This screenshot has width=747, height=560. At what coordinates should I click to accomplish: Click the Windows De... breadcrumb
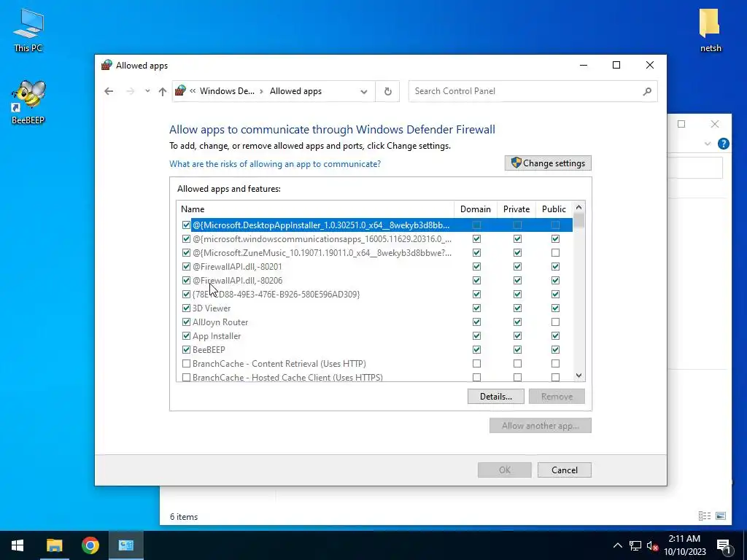[x=227, y=91]
